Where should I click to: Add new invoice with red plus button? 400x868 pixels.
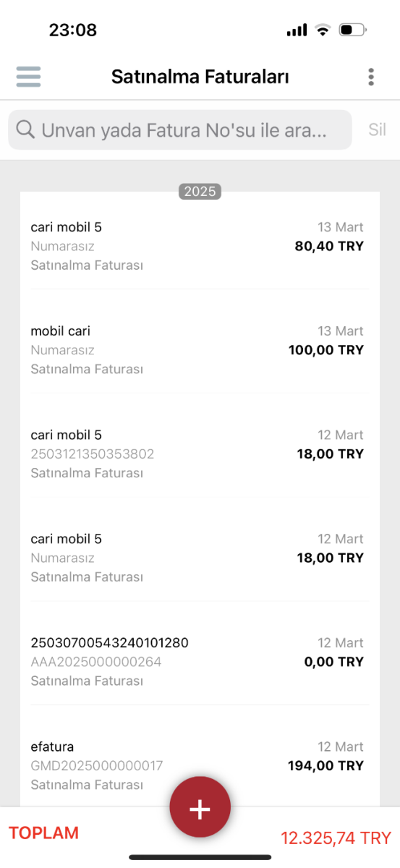click(200, 808)
